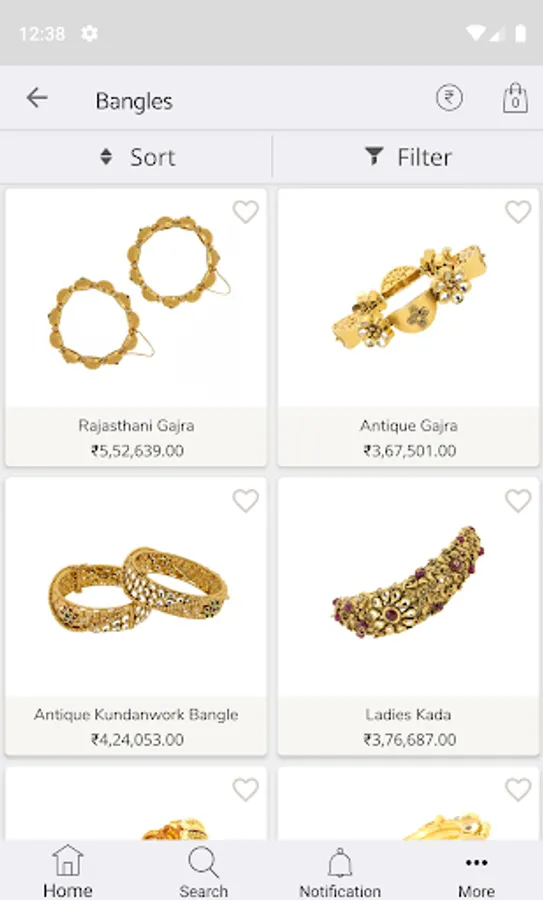The height and width of the screenshot is (900, 543).
Task: Toggle wishlist heart on Antique Gajra
Action: (x=518, y=212)
